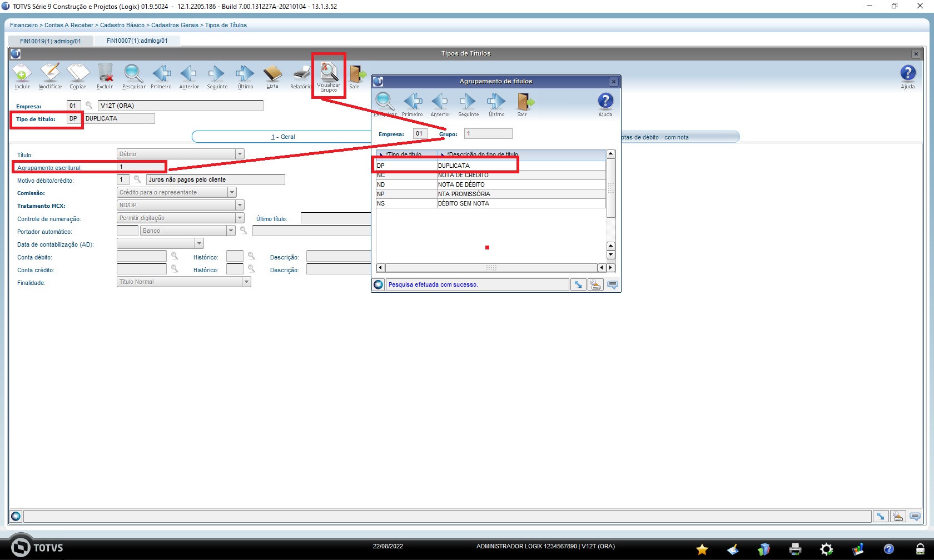This screenshot has width=934, height=560.
Task: Click the lookup magnifier beside the Conta débito field
Action: tap(175, 256)
